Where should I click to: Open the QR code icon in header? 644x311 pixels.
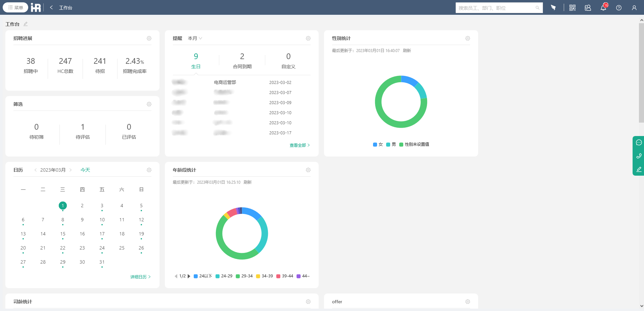point(572,8)
